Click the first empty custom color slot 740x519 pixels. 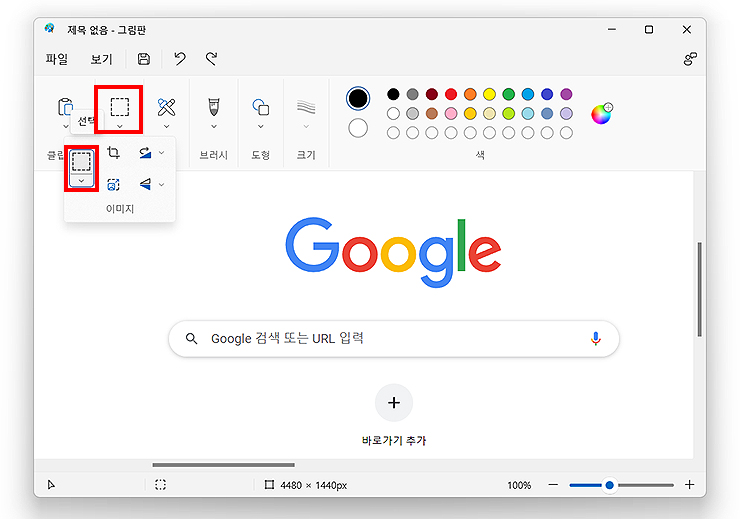pos(393,133)
